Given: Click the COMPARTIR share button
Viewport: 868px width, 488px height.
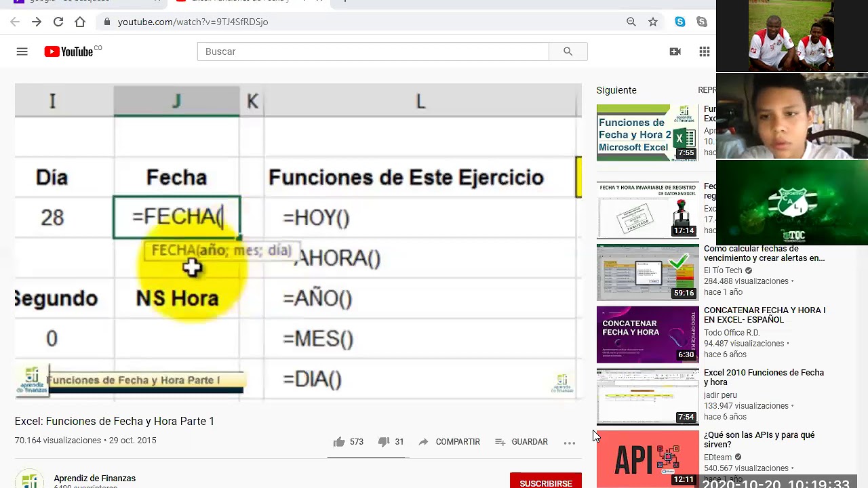Looking at the screenshot, I should point(449,442).
